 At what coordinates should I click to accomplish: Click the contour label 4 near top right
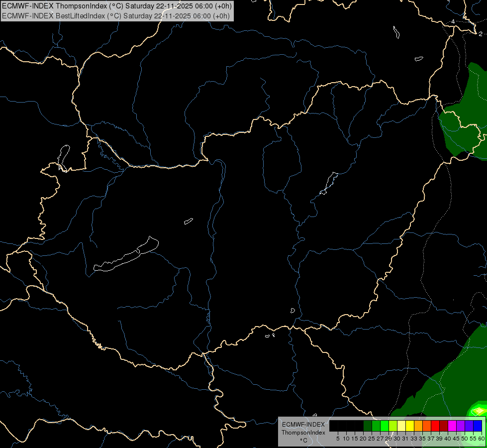tap(453, 21)
